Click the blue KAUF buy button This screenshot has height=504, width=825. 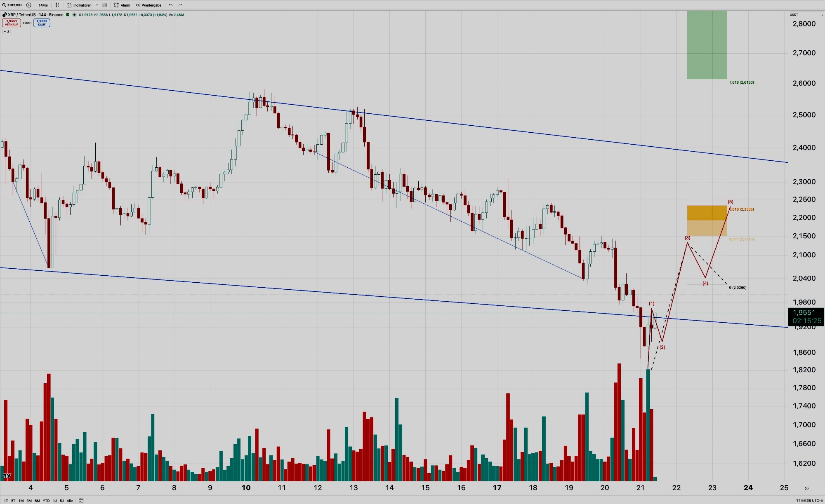(x=42, y=23)
